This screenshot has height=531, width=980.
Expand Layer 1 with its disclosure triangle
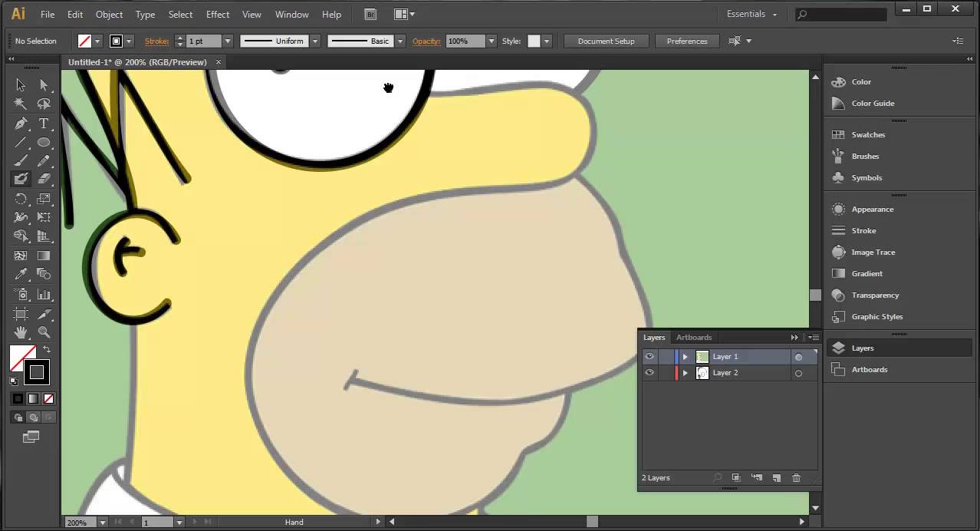coord(685,357)
